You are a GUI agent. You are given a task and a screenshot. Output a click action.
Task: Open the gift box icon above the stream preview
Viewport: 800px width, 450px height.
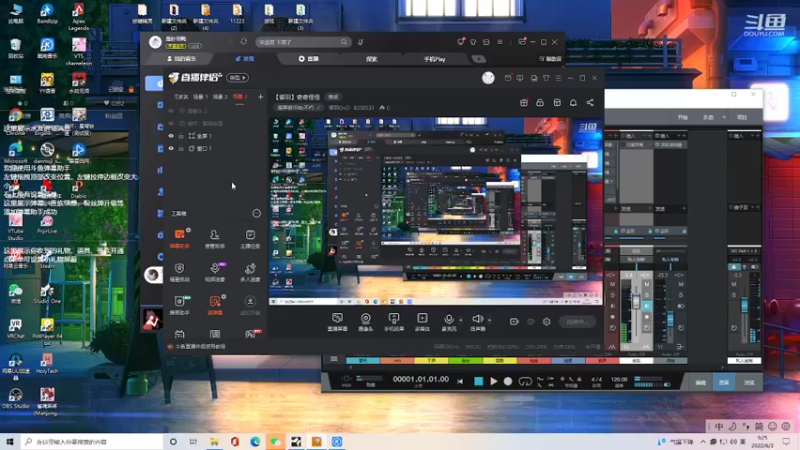[523, 103]
